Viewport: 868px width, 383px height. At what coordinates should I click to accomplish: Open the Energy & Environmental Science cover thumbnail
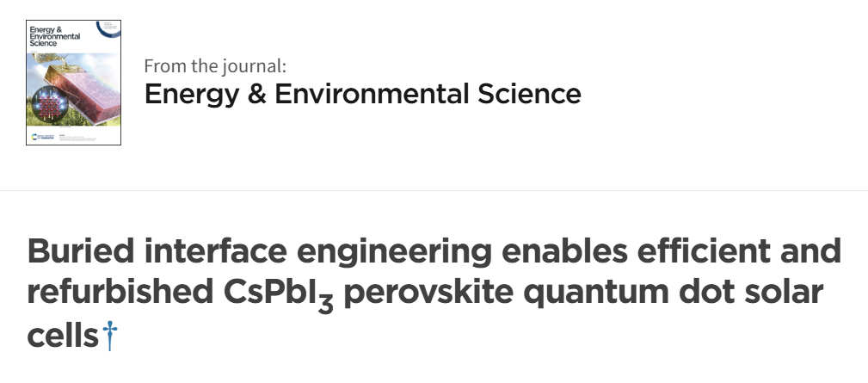74,83
